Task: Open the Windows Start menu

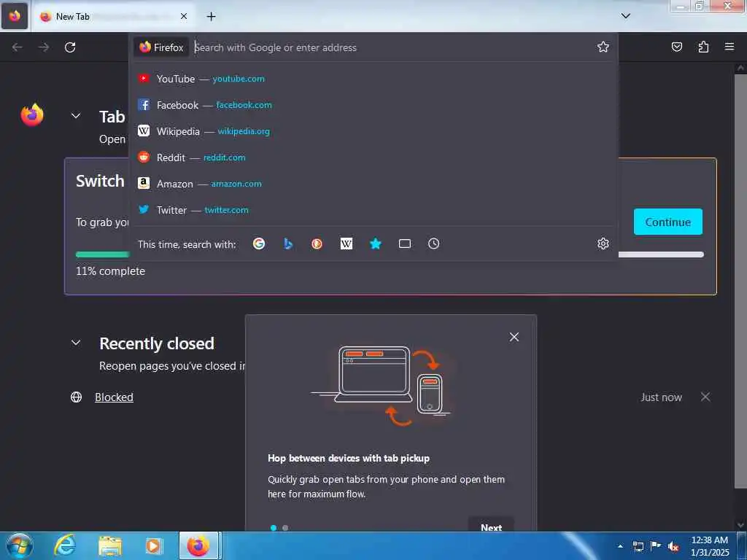Action: tap(20, 545)
